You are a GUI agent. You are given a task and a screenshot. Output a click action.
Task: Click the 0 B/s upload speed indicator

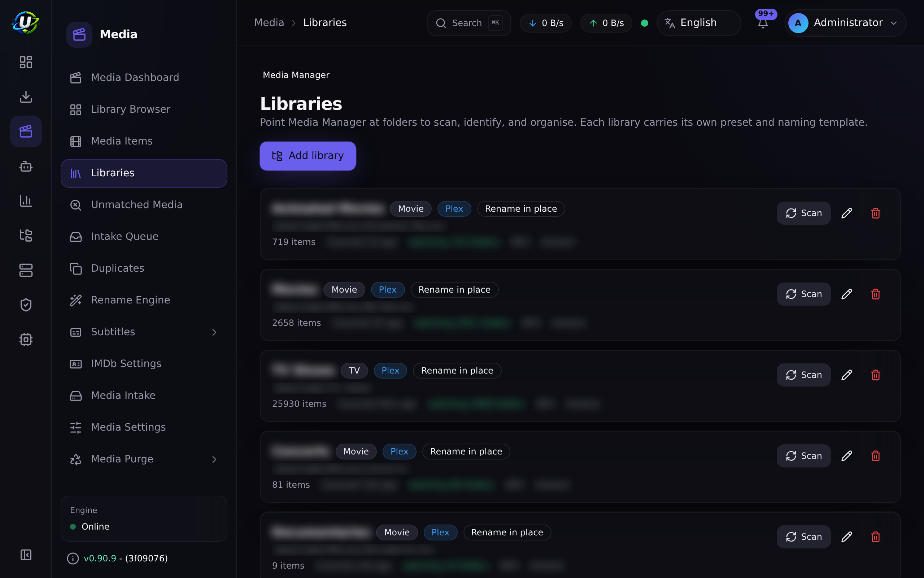point(606,23)
